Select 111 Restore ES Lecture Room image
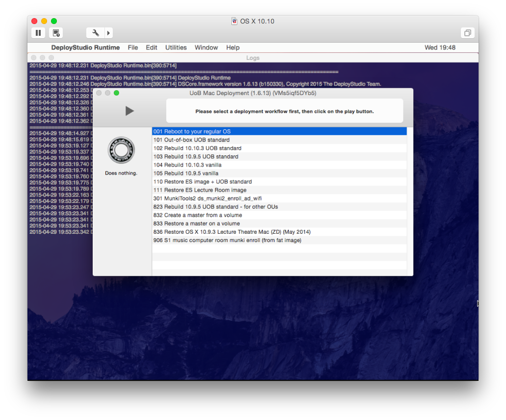506x420 pixels. (279, 190)
